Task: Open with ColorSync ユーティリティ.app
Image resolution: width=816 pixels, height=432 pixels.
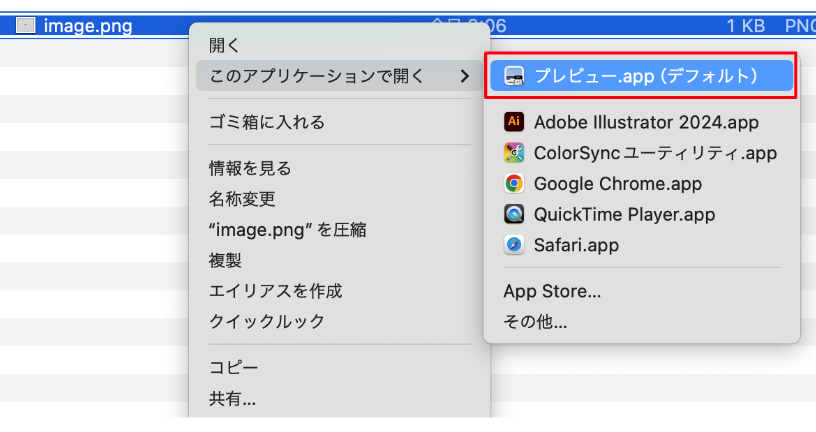Action: tap(655, 153)
